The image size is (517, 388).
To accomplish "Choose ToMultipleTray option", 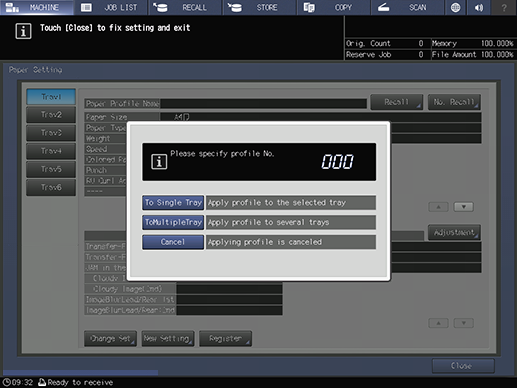I will tap(173, 222).
